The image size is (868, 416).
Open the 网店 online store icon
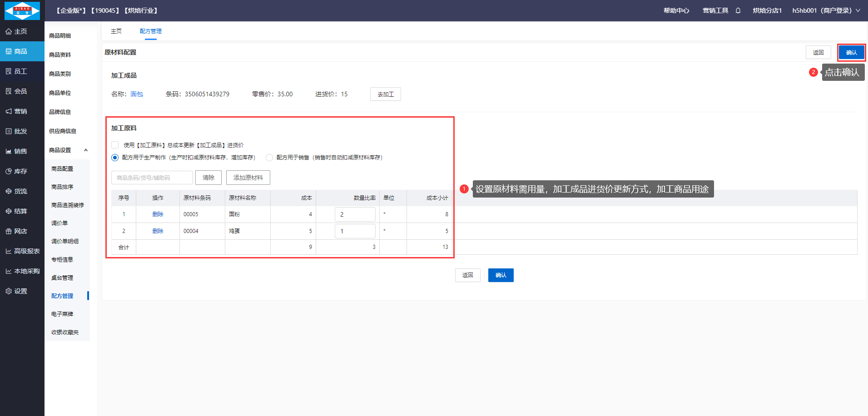coord(9,231)
